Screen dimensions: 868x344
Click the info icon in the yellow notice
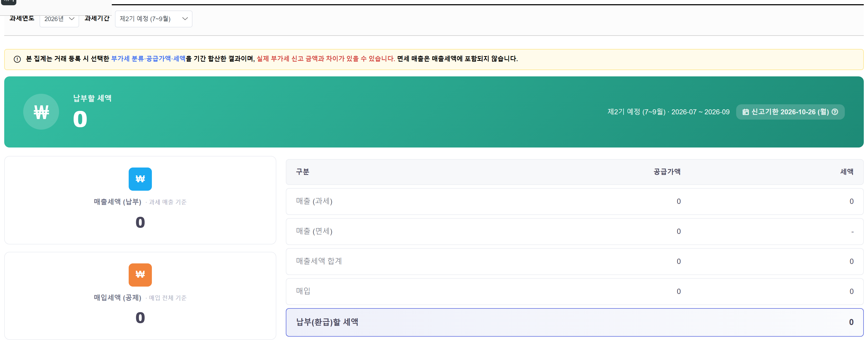pyautogui.click(x=17, y=59)
